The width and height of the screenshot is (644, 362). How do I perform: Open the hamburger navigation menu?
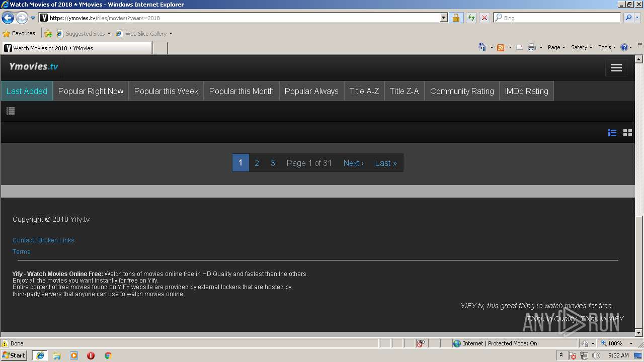tap(616, 68)
